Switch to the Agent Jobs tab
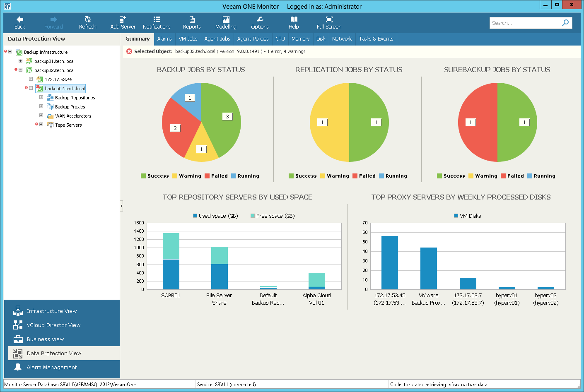The width and height of the screenshot is (584, 392). click(x=217, y=39)
